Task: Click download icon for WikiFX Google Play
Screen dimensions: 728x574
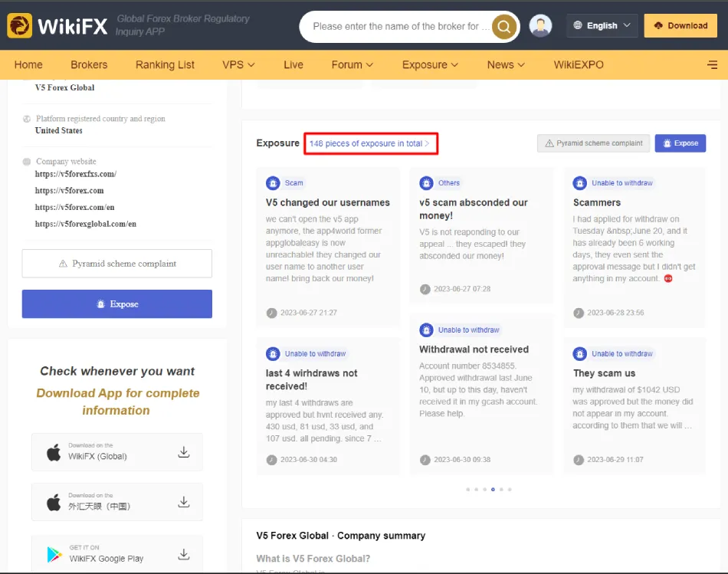Action: [x=184, y=554]
